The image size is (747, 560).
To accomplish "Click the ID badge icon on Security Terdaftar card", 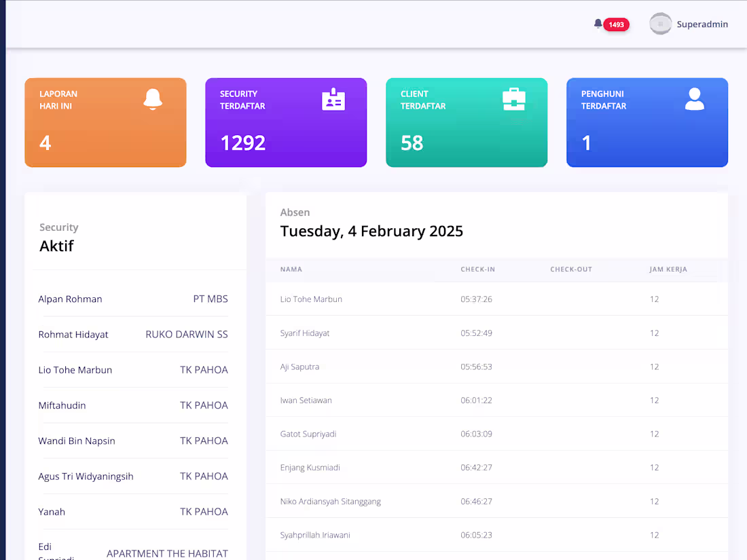I will coord(332,99).
